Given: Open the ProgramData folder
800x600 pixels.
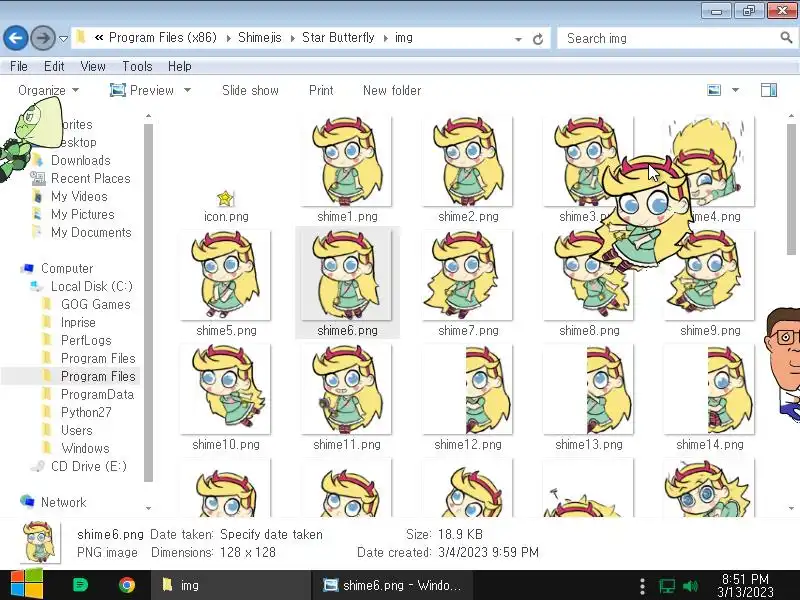Looking at the screenshot, I should (x=97, y=394).
